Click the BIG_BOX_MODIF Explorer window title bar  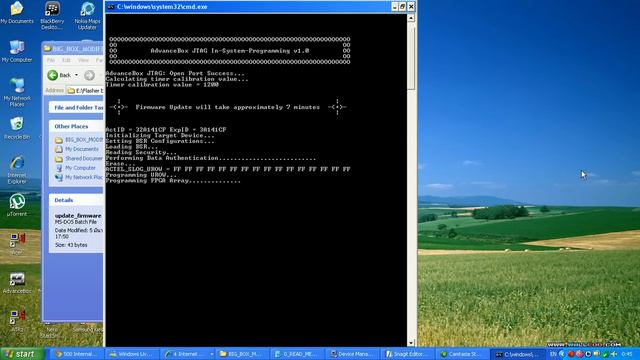coord(73,49)
